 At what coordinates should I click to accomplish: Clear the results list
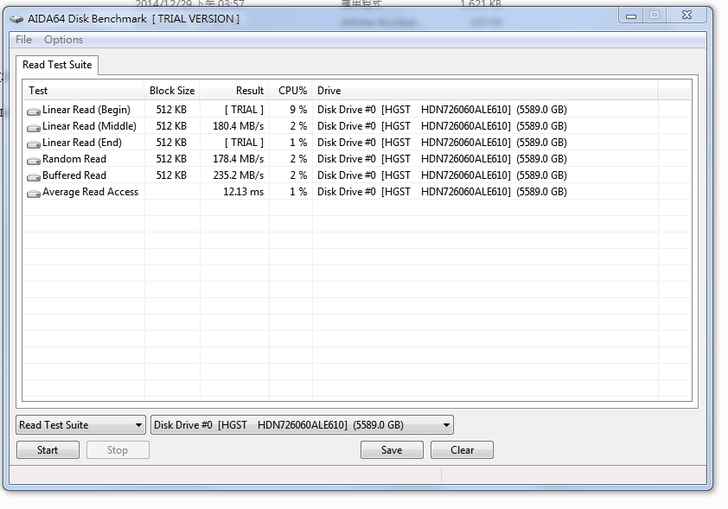click(462, 450)
